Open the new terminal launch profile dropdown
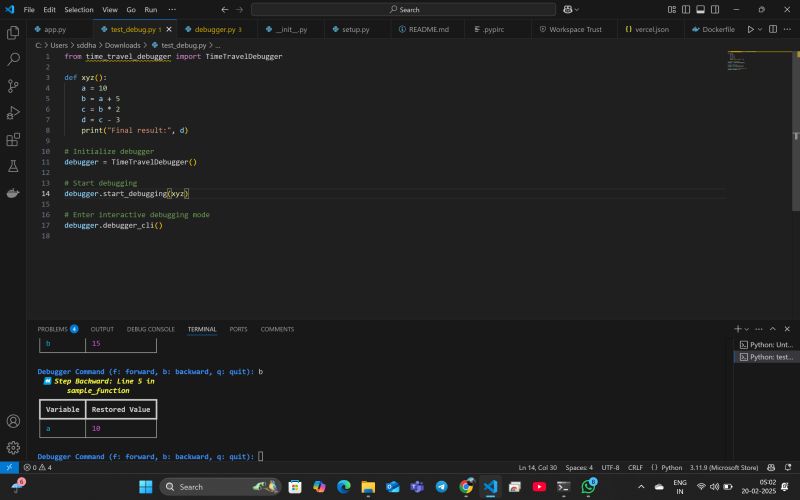This screenshot has height=500, width=800. [748, 329]
